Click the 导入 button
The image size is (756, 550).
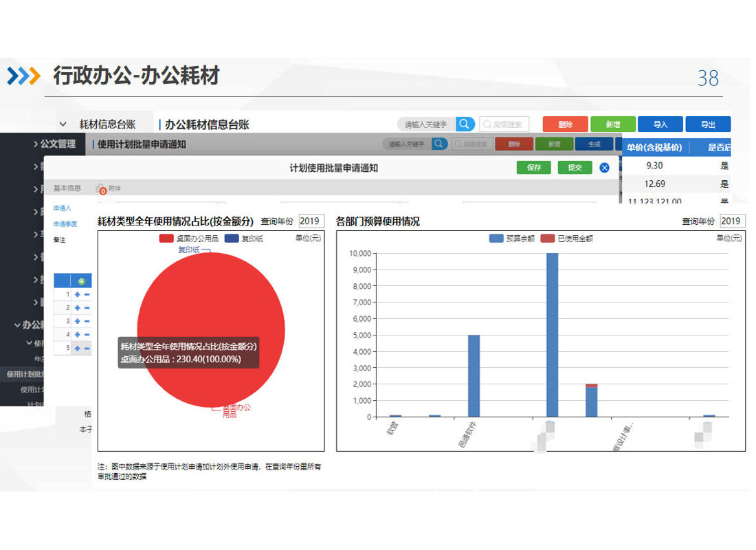pos(660,124)
